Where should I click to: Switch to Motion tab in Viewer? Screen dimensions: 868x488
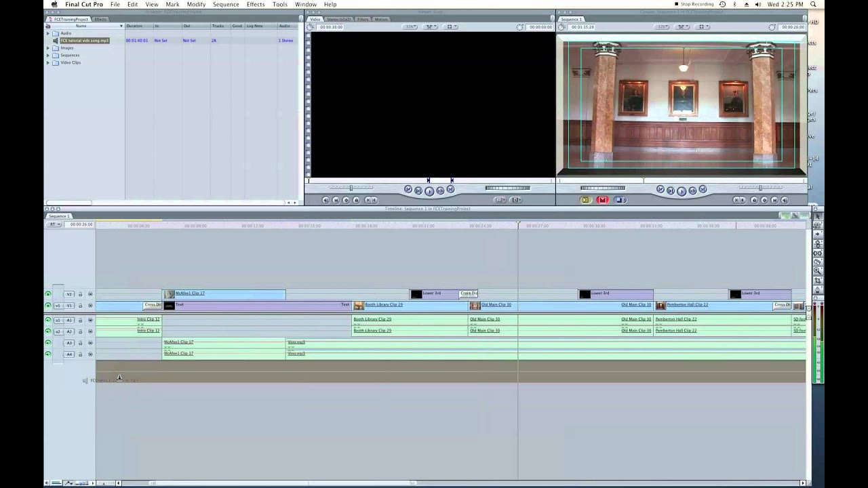click(x=381, y=19)
